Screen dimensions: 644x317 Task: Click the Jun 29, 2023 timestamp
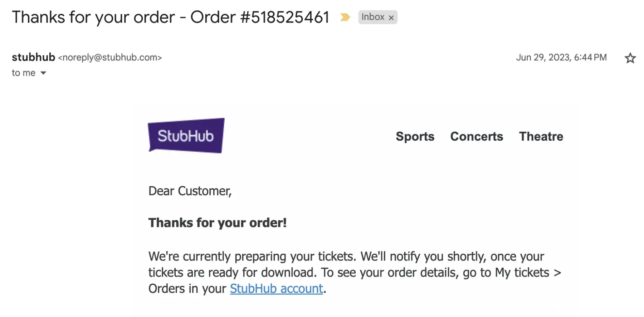click(561, 58)
